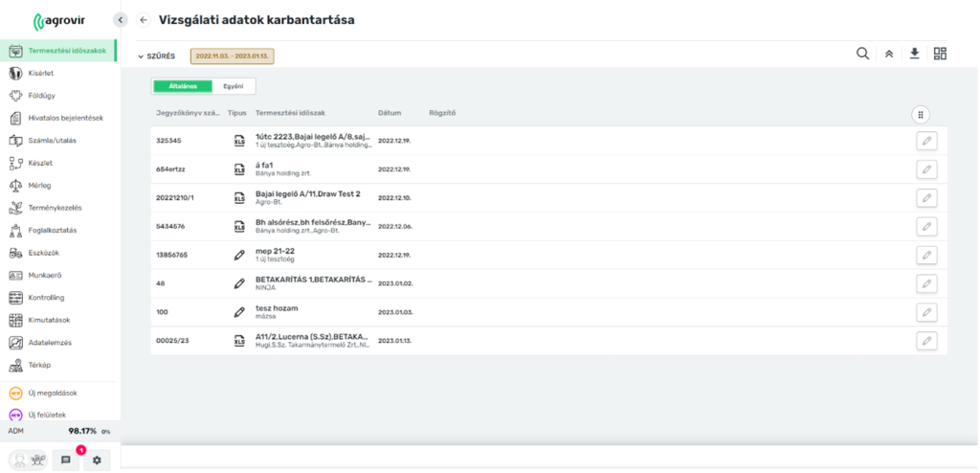This screenshot has width=980, height=473.
Task: Switch to Egyéni view toggle
Action: coord(233,86)
